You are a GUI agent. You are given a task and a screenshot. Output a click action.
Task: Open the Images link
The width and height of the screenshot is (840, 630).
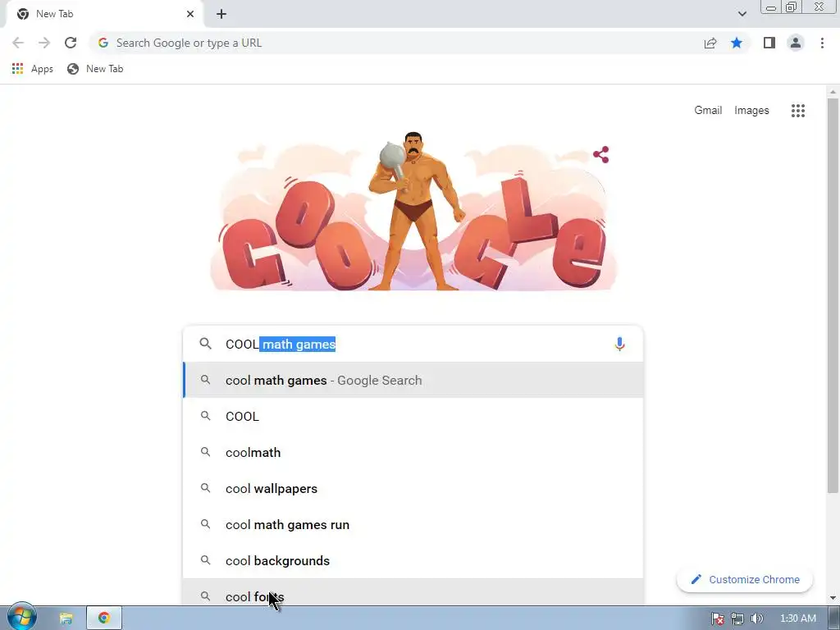pos(751,111)
